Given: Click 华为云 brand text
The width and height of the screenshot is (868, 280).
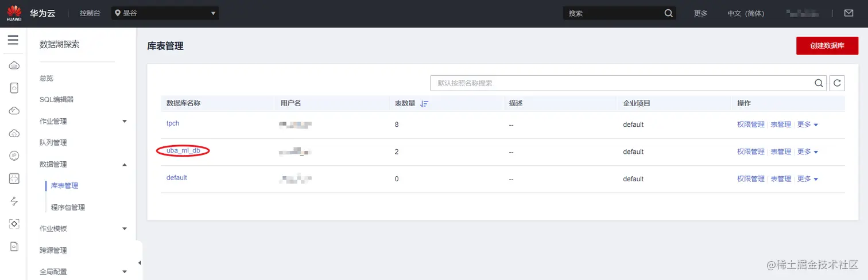Looking at the screenshot, I should click(x=42, y=13).
